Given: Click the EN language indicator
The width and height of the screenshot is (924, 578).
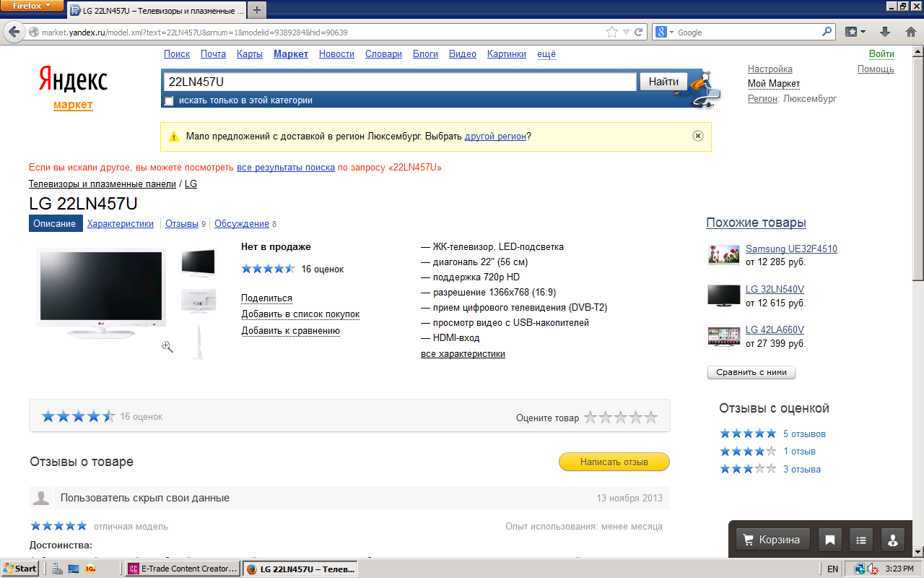Looking at the screenshot, I should (x=832, y=569).
